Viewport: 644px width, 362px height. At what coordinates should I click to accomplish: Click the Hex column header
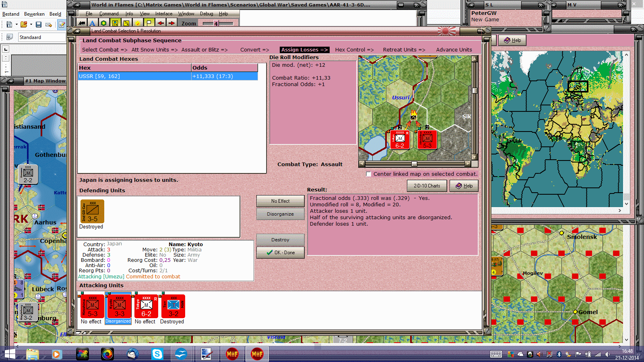point(135,68)
